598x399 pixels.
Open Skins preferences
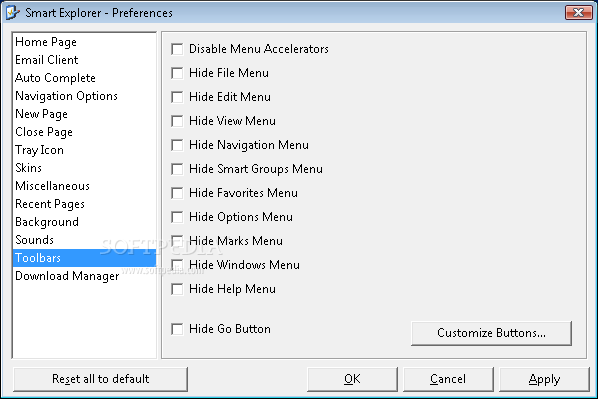coord(84,168)
